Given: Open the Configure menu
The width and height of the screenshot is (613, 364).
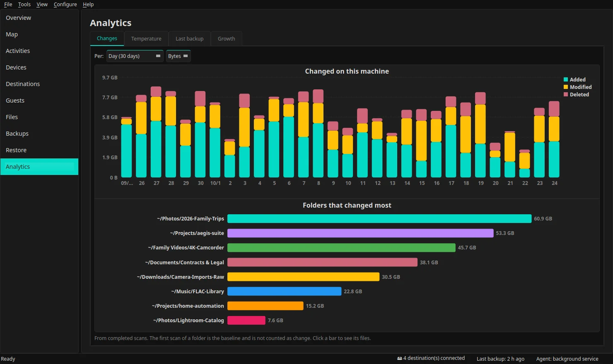Looking at the screenshot, I should [x=65, y=4].
